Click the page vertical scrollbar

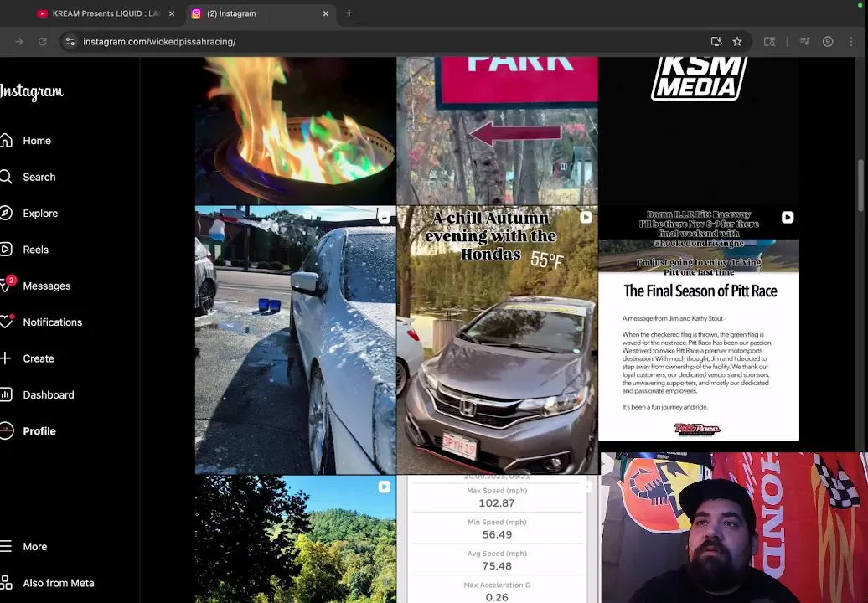pyautogui.click(x=860, y=185)
